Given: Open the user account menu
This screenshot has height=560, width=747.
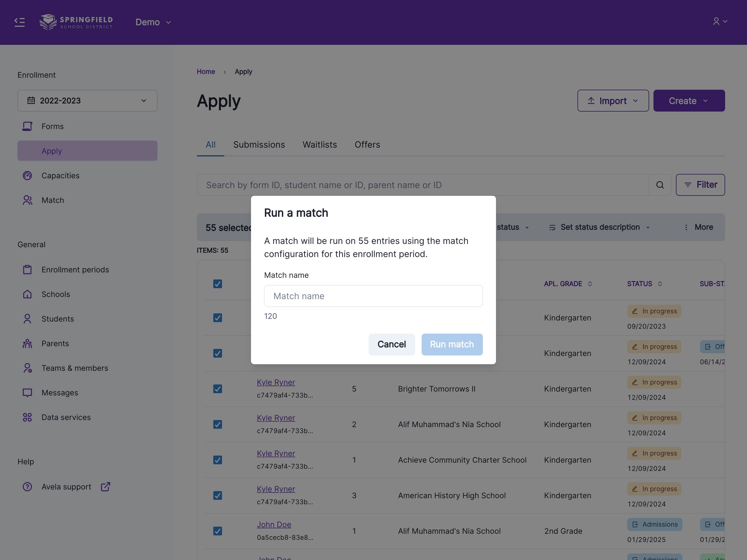Looking at the screenshot, I should [720, 21].
